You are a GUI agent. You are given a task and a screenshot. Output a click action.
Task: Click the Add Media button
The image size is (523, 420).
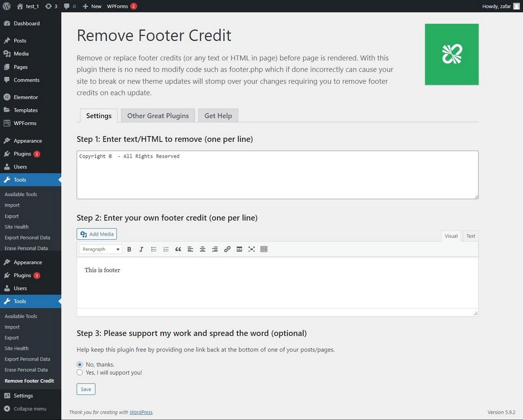click(97, 234)
